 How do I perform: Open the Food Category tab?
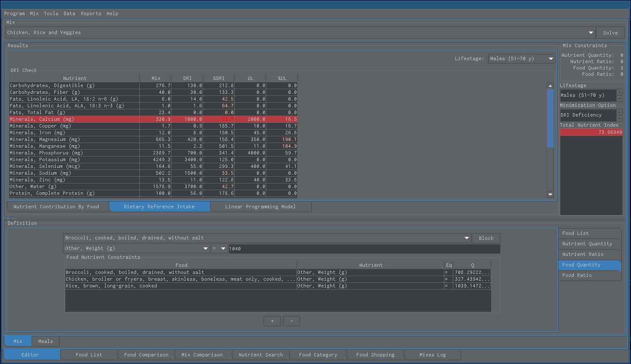click(x=318, y=355)
